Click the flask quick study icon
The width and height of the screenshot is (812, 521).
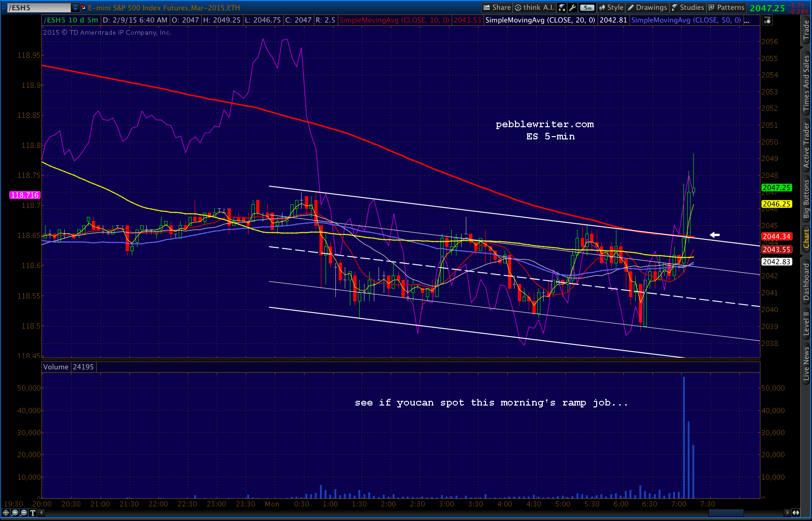562,8
